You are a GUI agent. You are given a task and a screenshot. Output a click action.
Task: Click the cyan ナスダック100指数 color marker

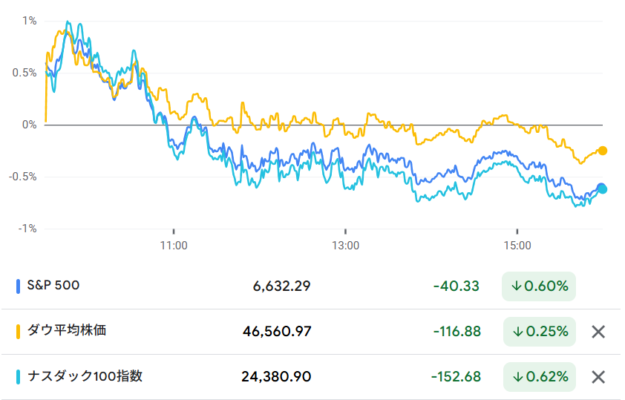click(19, 377)
